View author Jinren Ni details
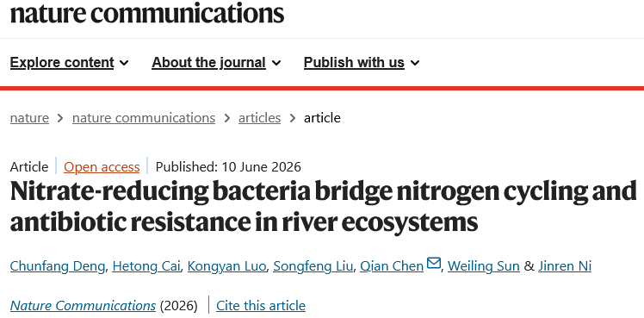Image resolution: width=644 pixels, height=318 pixels. pos(565,266)
